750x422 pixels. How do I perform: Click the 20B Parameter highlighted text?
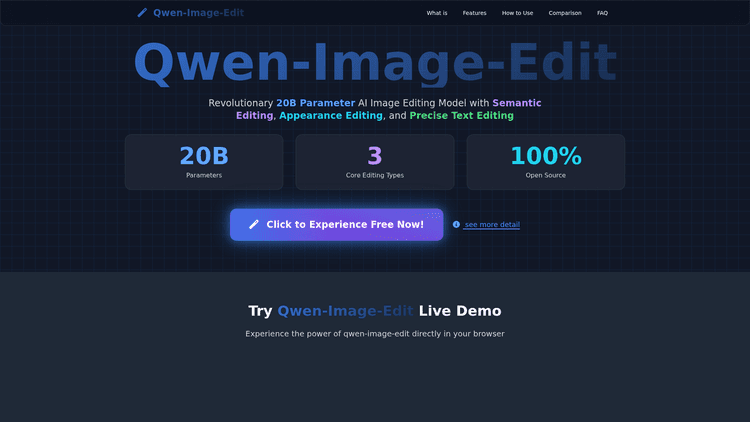(x=316, y=103)
